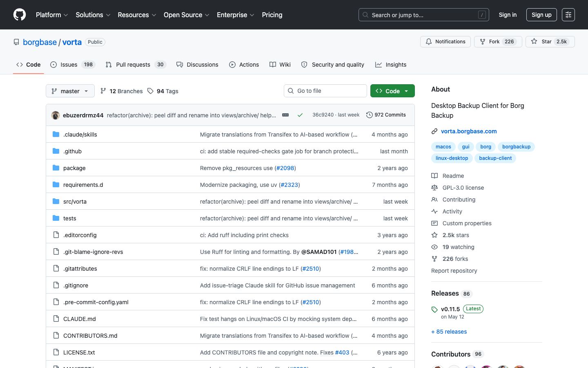Switch to the Pull requests tab

point(136,65)
